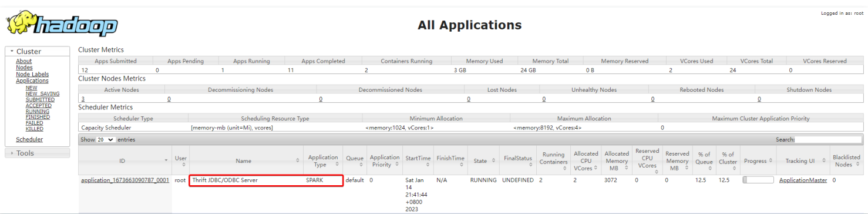868x214 pixels.
Task: Filter applications by RUNNING state
Action: pos(38,111)
